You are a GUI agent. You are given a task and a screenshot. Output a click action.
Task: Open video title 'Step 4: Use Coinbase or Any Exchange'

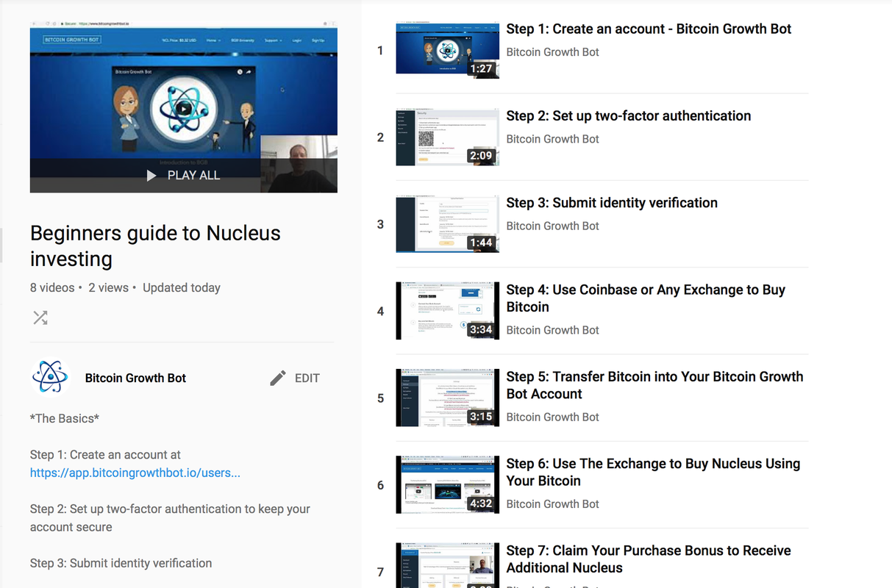coord(646,298)
